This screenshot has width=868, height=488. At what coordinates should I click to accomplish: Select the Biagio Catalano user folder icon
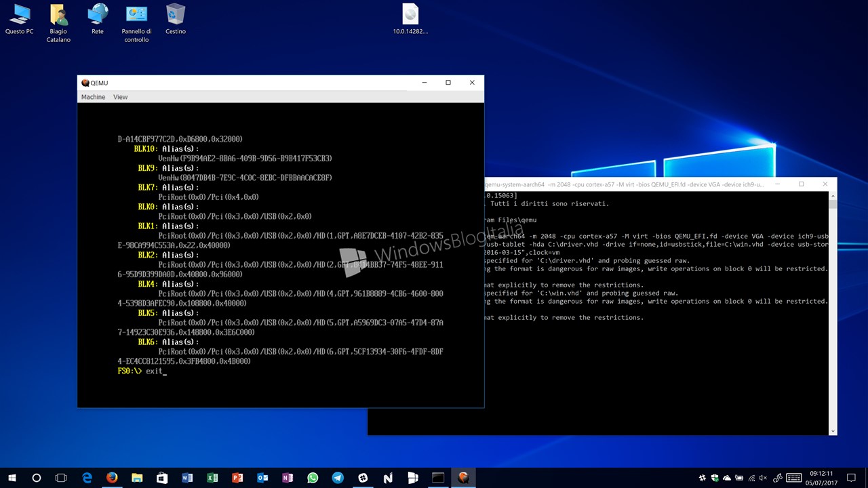click(58, 23)
